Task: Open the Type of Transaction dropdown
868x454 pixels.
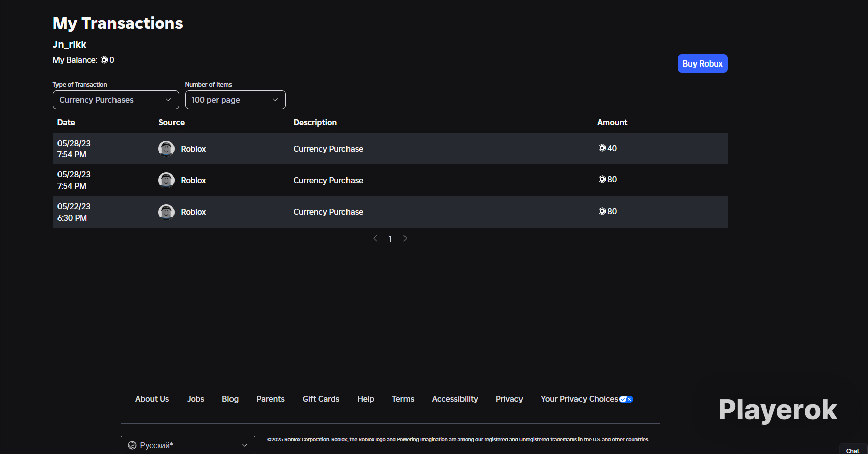Action: [116, 100]
